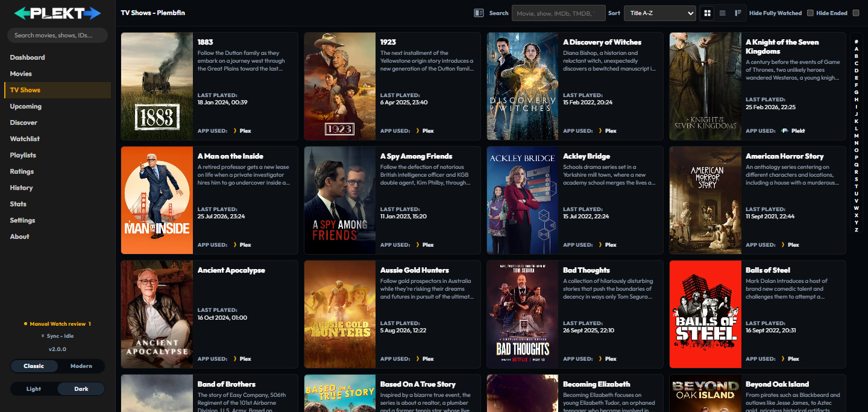The height and width of the screenshot is (412, 868).
Task: Open the 1883 show title
Action: pos(205,42)
